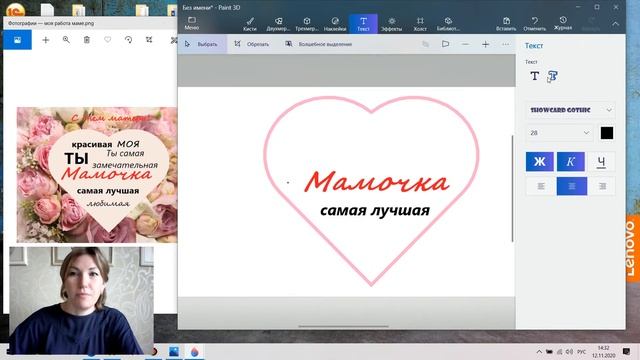Click the webcam video thumbnail
The width and height of the screenshot is (640, 360).
pyautogui.click(x=82, y=300)
